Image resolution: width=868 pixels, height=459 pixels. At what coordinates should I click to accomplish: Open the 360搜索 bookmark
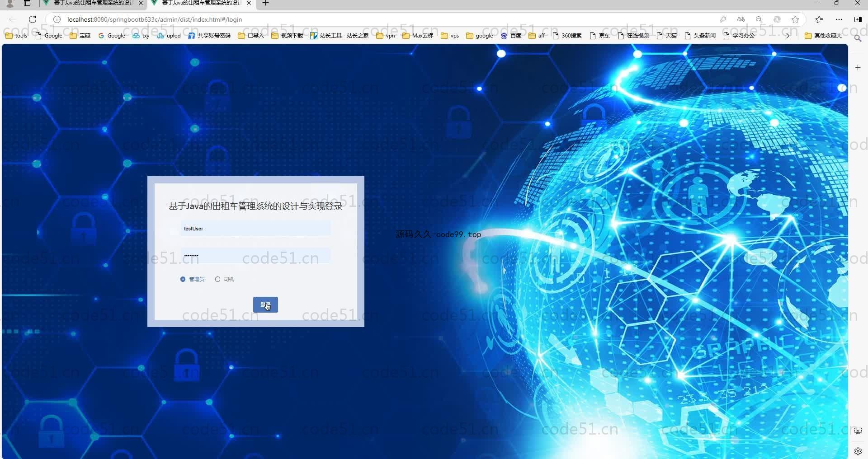(x=567, y=36)
